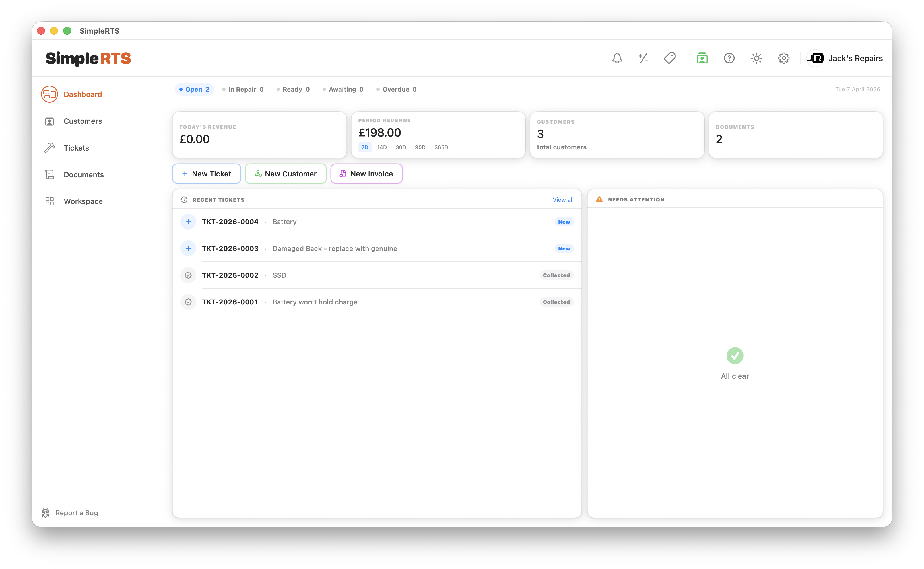
Task: Open the Workspace panel from the sidebar
Action: [x=83, y=201]
